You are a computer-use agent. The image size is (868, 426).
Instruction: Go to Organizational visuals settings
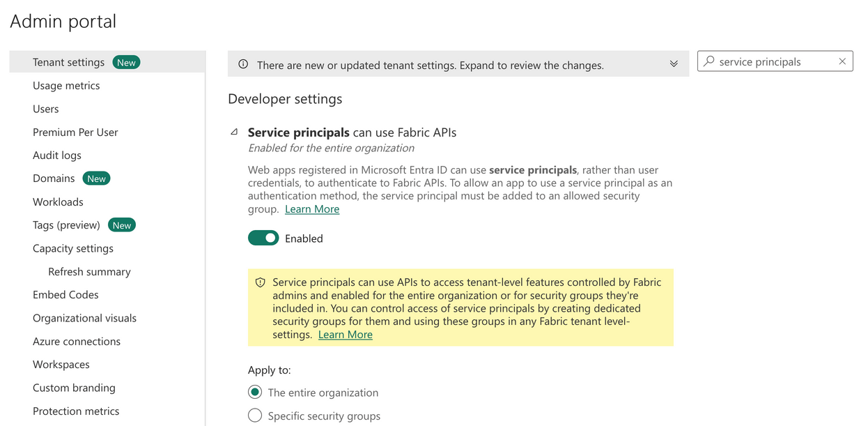tap(84, 318)
